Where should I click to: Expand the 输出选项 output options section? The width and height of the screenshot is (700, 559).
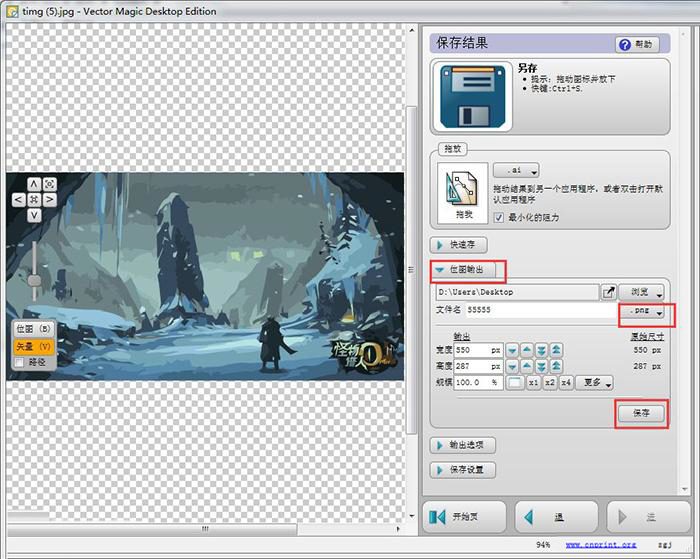tap(462, 445)
